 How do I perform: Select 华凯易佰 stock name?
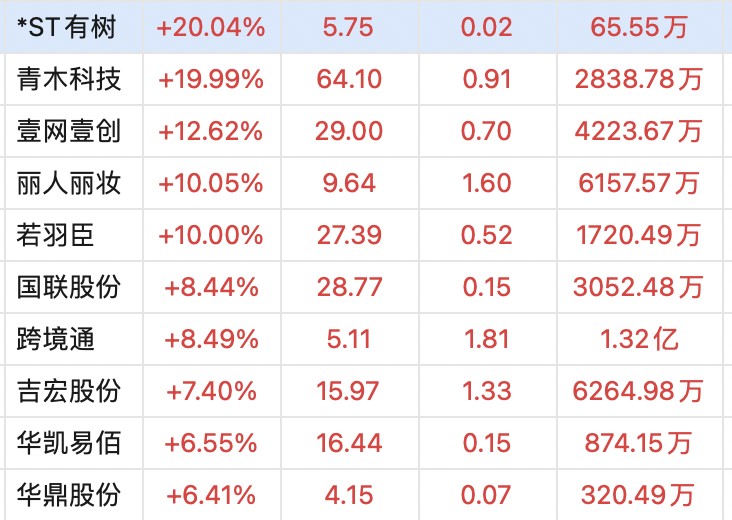(x=69, y=443)
